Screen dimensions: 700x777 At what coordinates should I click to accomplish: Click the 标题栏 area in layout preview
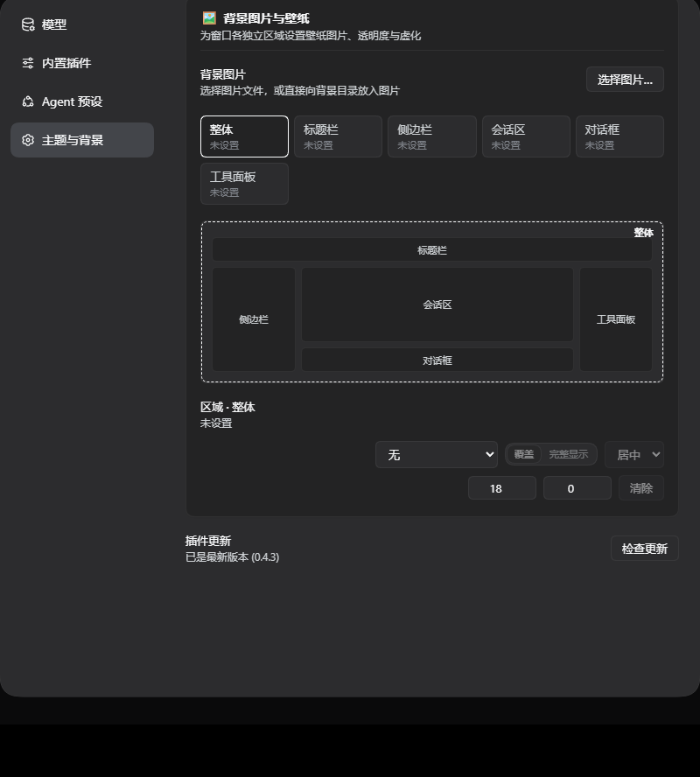[432, 249]
